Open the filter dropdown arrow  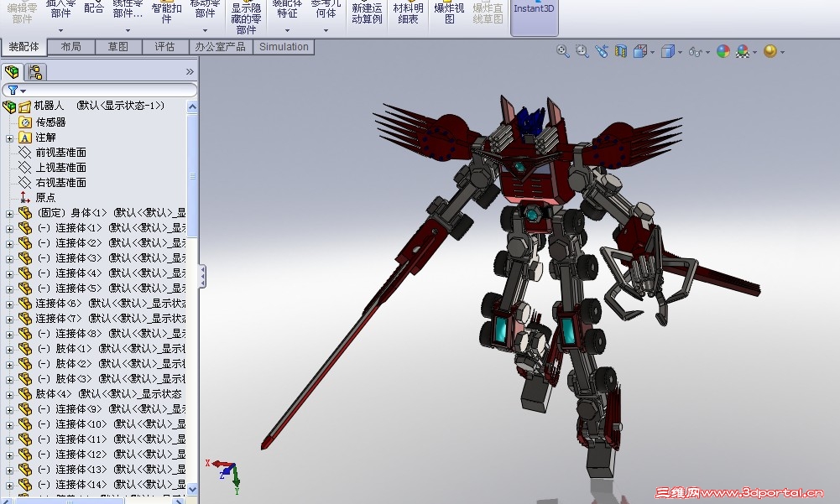point(23,91)
